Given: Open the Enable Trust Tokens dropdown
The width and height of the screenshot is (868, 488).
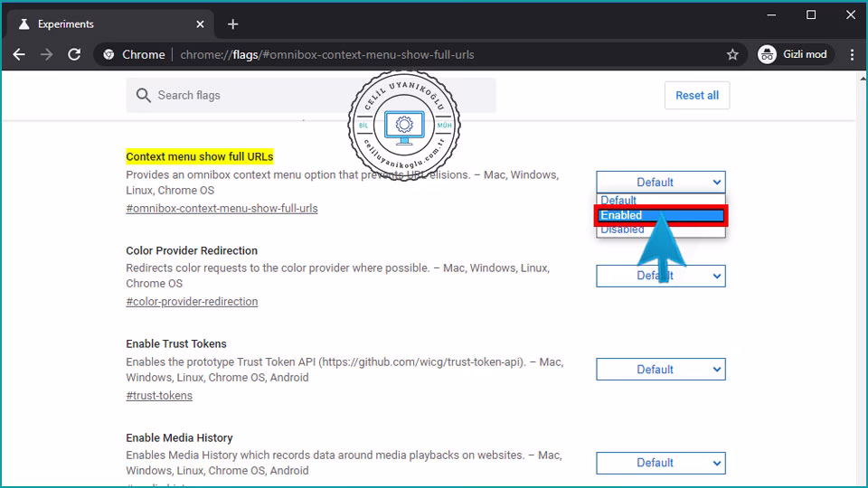Looking at the screenshot, I should coord(660,369).
